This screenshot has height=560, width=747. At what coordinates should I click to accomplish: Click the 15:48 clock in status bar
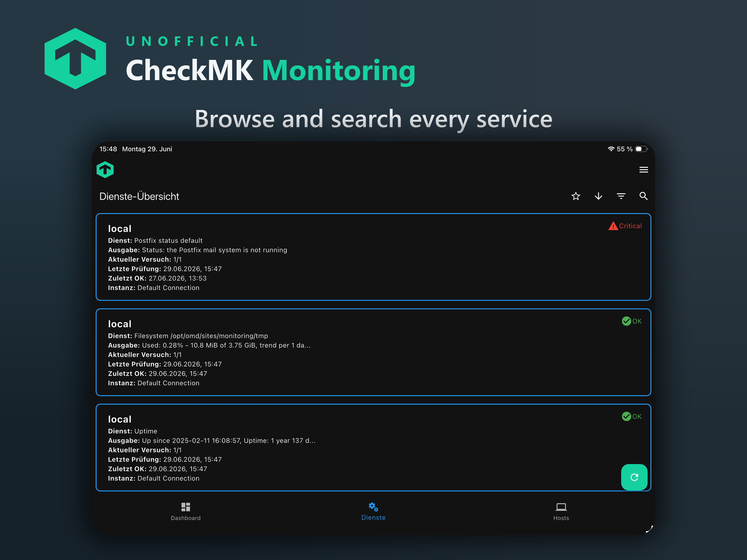[108, 149]
